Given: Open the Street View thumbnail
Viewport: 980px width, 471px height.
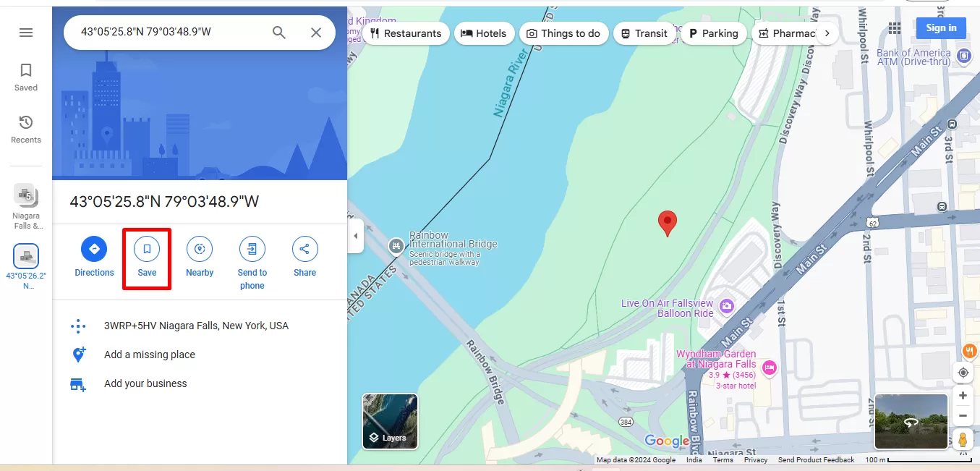Looking at the screenshot, I should click(911, 421).
